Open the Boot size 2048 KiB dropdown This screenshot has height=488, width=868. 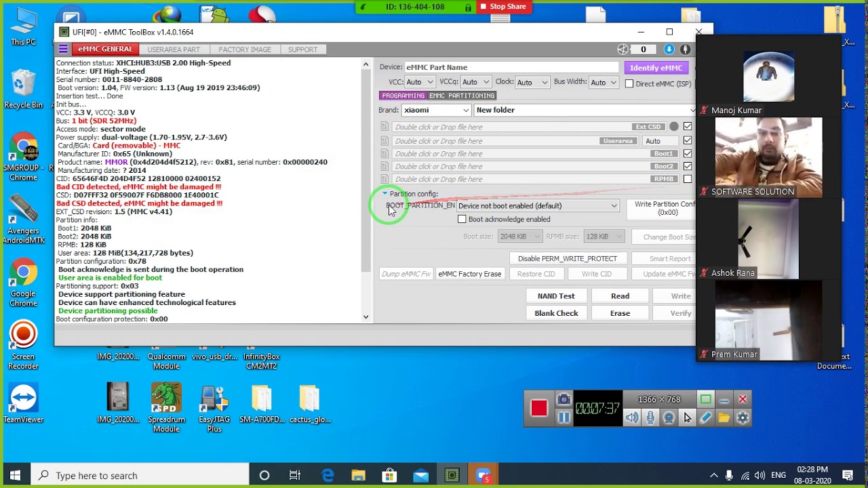519,237
